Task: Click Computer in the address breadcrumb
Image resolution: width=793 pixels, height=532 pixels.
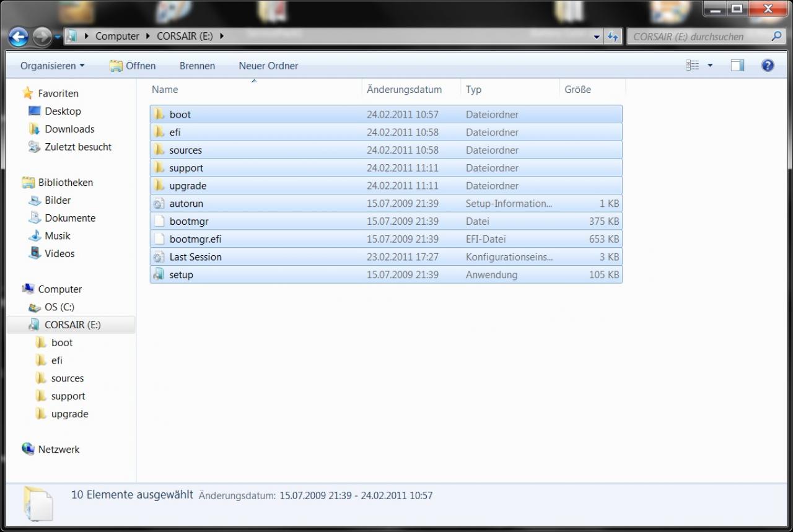Action: [x=117, y=37]
